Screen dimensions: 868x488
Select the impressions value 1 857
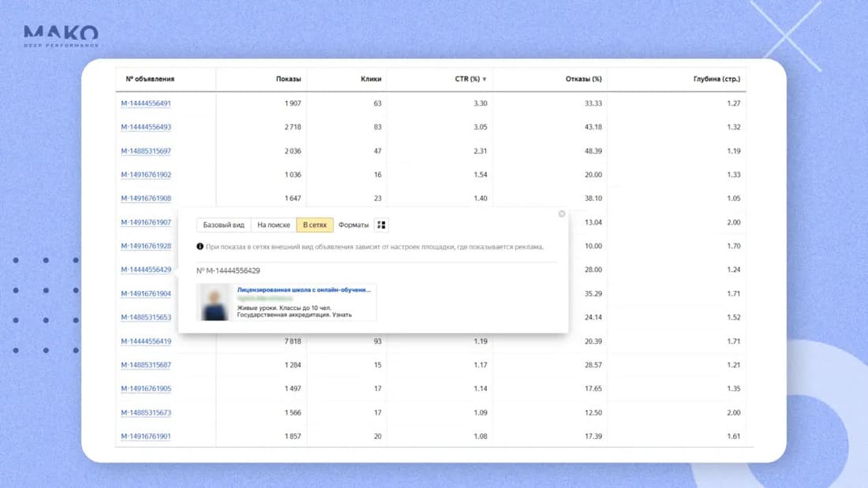point(293,437)
